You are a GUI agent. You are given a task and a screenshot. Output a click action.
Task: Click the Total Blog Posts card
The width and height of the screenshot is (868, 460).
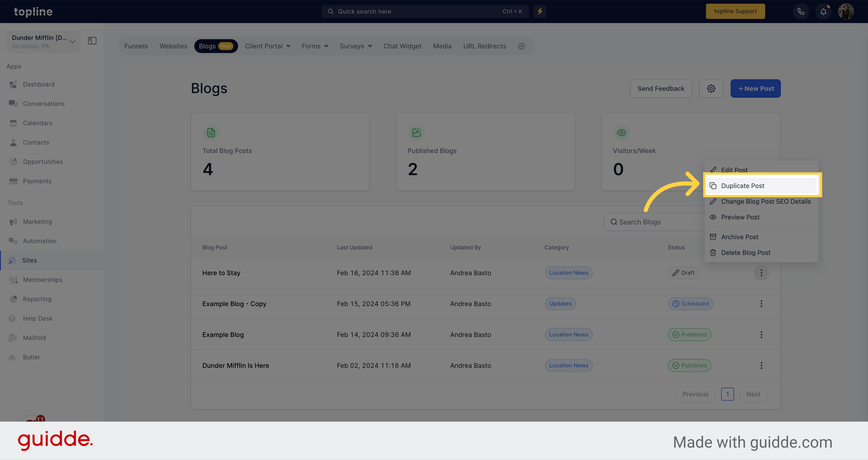pyautogui.click(x=280, y=152)
